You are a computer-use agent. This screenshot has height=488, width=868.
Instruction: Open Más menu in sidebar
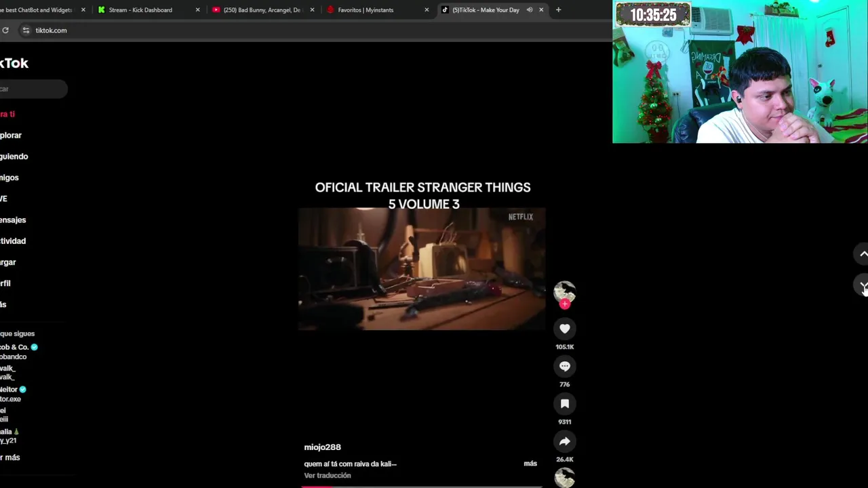point(3,304)
